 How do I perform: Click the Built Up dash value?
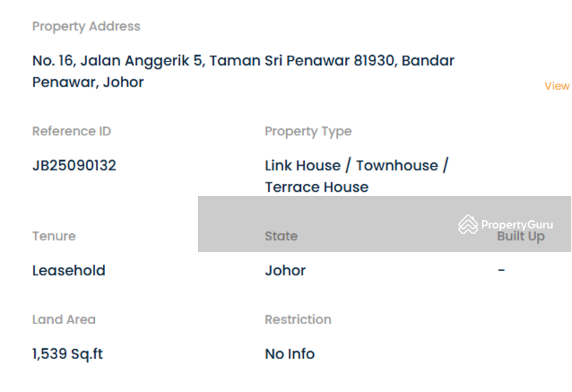point(501,270)
